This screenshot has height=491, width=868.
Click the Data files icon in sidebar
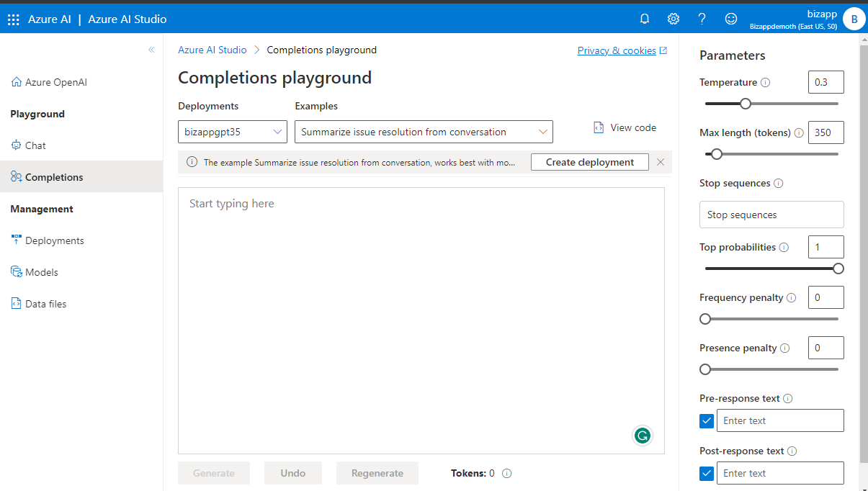coord(17,304)
